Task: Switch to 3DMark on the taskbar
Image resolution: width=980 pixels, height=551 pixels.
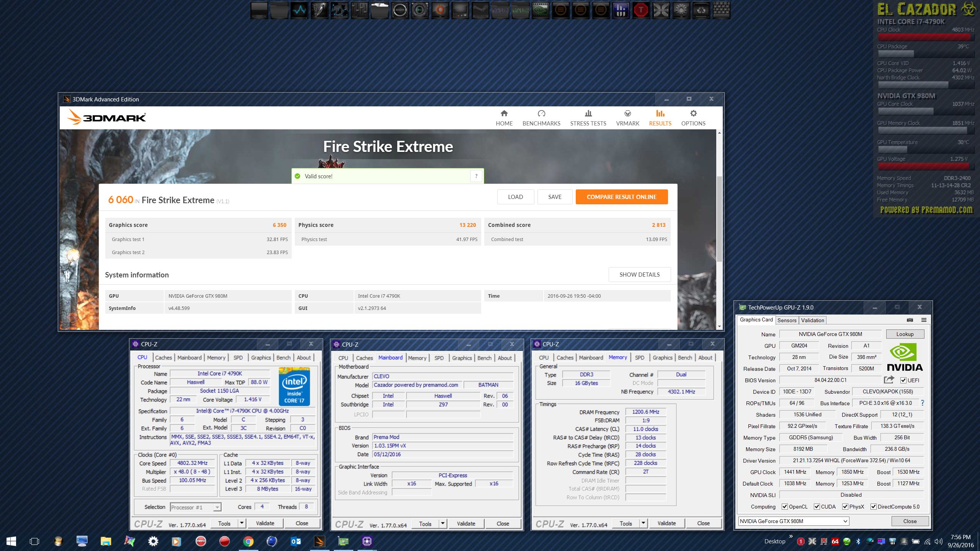Action: (319, 541)
